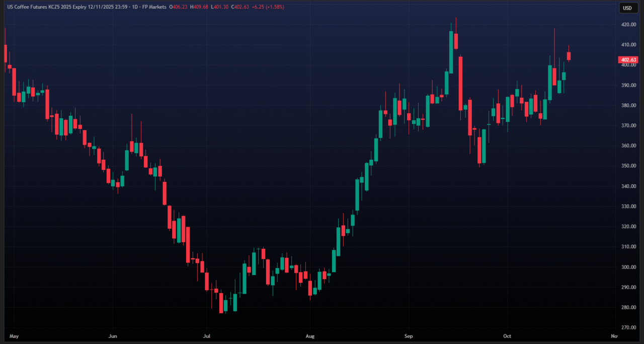This screenshot has width=644, height=344.
Task: Click the Aug label on time axis
Action: click(310, 336)
